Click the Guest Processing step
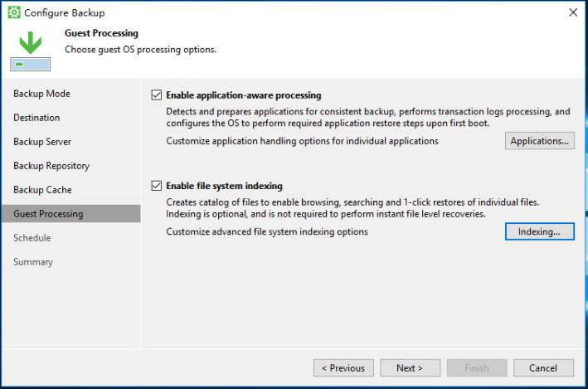Image resolution: width=588 pixels, height=389 pixels. tap(70, 213)
